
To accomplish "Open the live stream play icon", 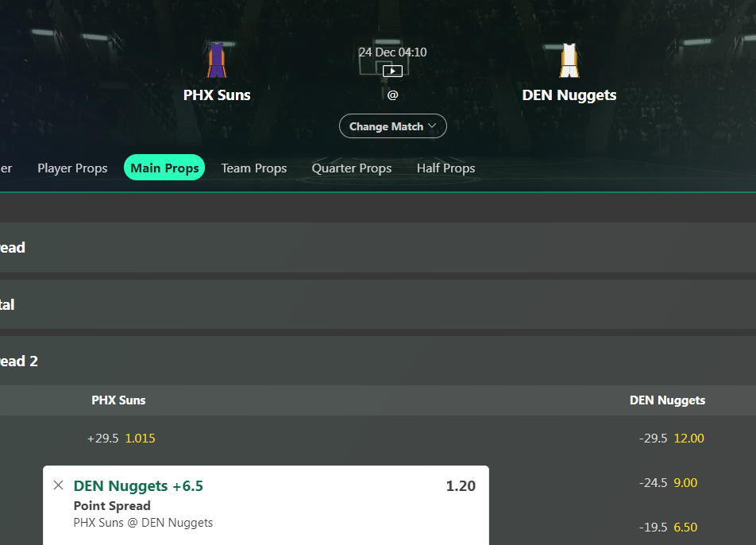I will tap(392, 72).
